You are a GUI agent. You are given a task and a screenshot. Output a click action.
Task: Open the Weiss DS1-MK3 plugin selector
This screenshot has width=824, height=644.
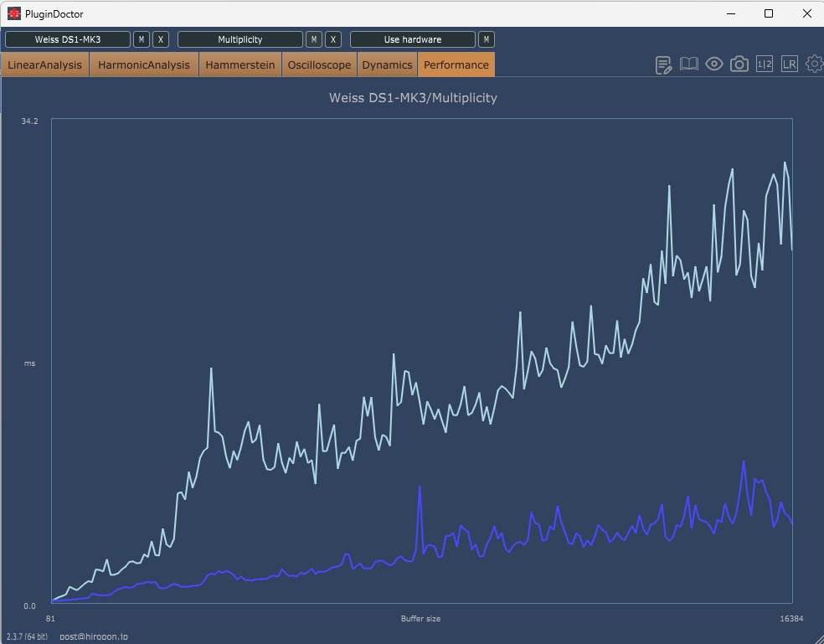(x=68, y=39)
